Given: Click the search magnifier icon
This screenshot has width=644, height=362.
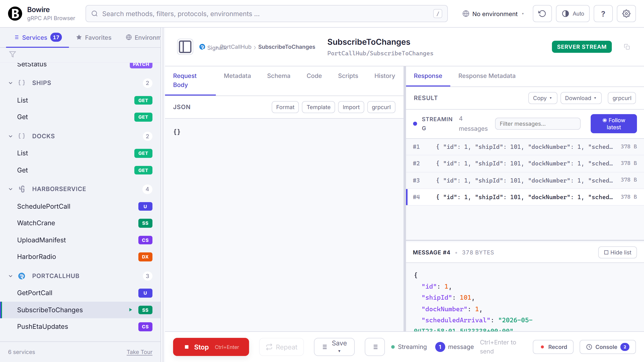Looking at the screenshot, I should 94,14.
